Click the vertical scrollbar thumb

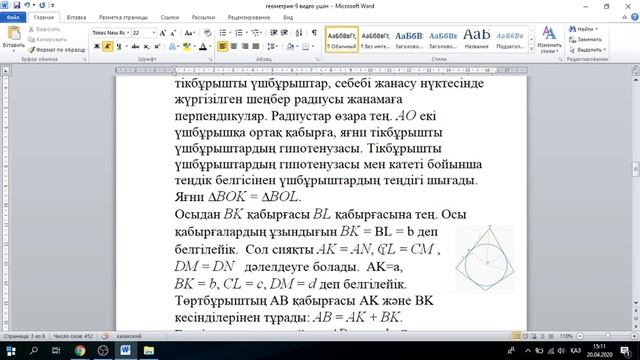click(636, 169)
